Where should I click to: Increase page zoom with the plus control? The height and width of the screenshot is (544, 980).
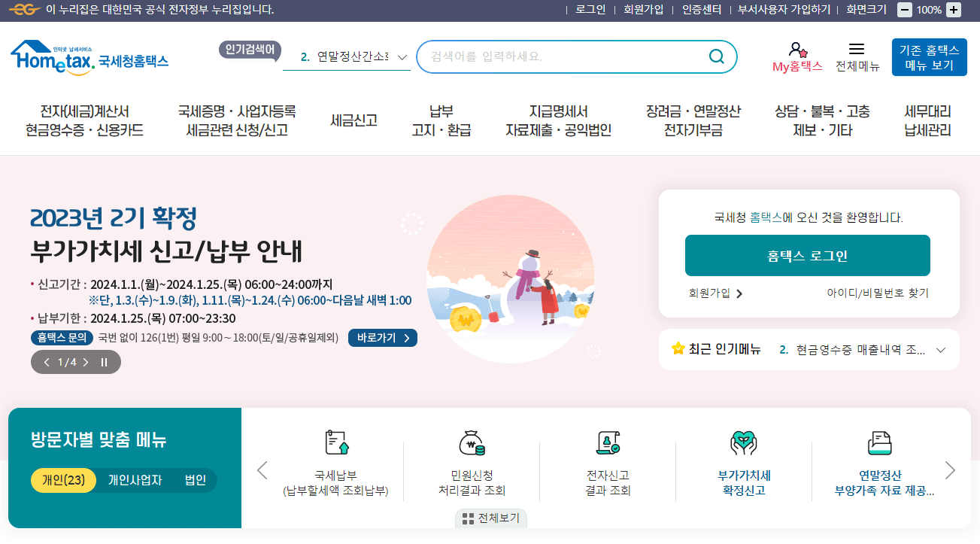click(x=954, y=10)
